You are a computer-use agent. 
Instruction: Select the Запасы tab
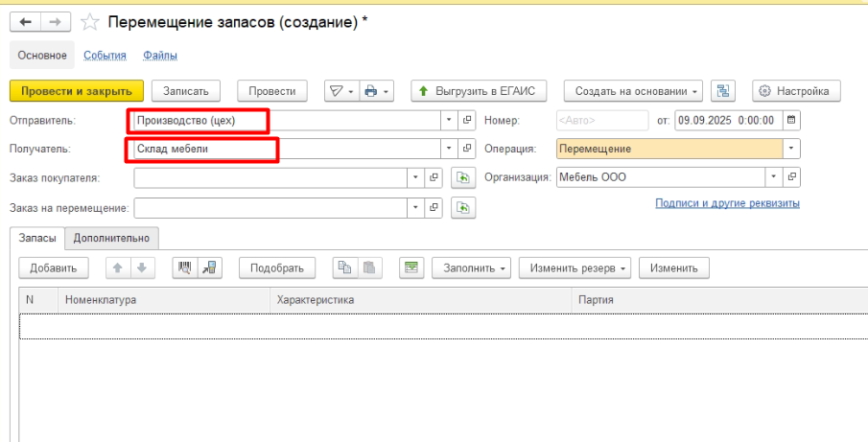click(x=37, y=238)
